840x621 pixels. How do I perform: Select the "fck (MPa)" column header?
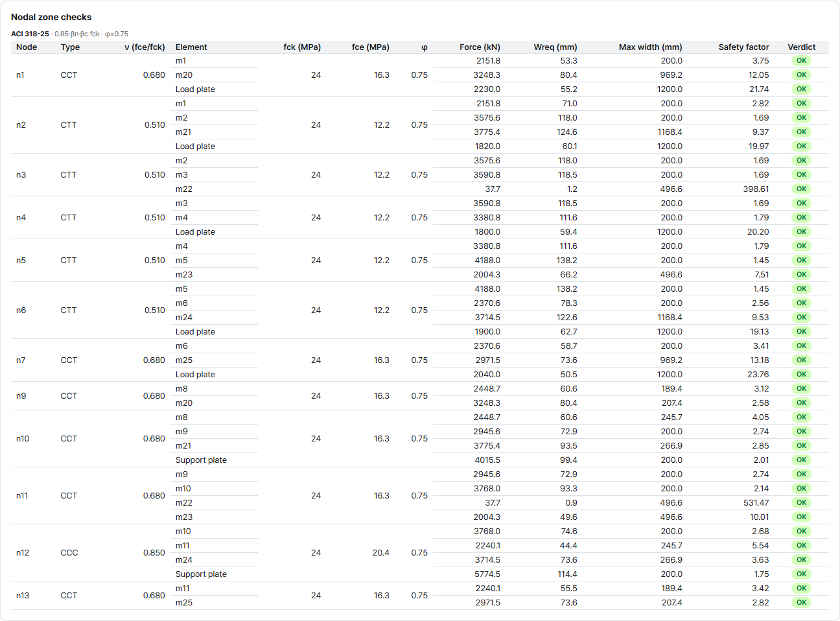coord(302,47)
